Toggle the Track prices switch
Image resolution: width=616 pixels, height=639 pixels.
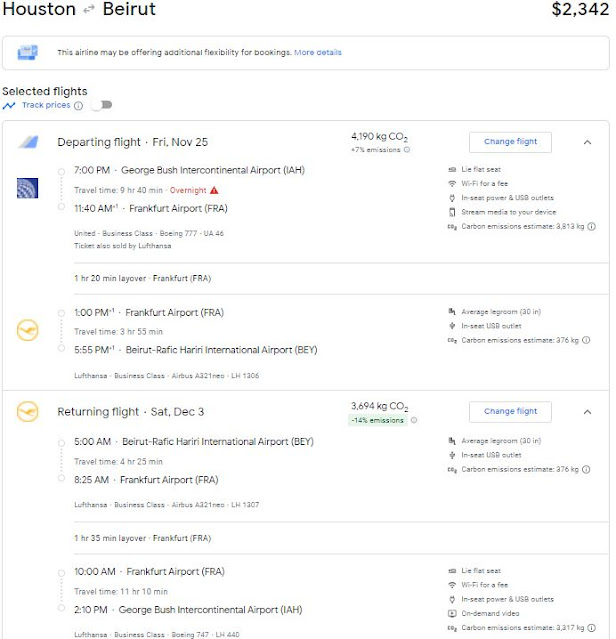[101, 105]
